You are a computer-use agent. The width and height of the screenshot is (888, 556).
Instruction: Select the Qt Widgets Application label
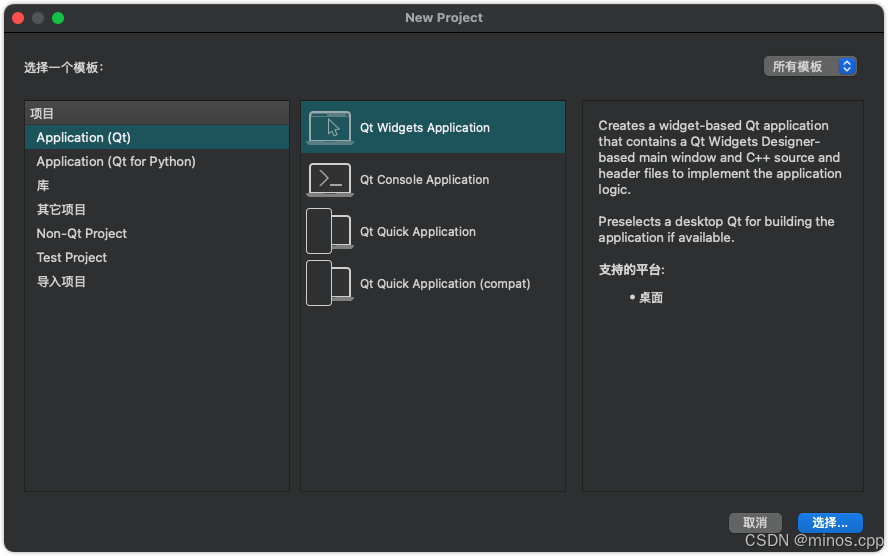click(425, 127)
